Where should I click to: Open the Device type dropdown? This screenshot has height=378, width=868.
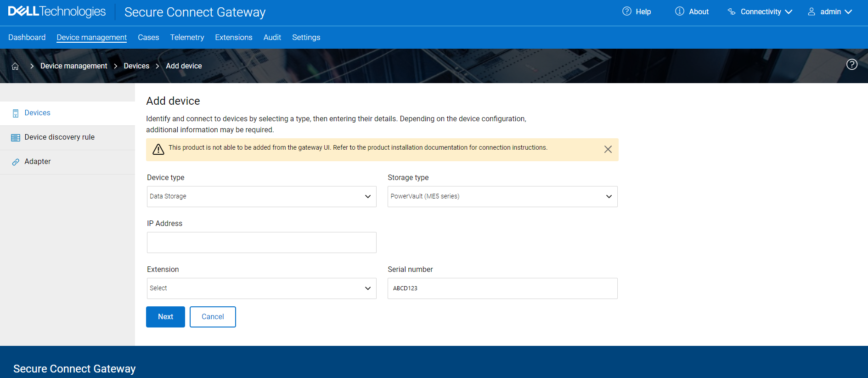point(261,197)
